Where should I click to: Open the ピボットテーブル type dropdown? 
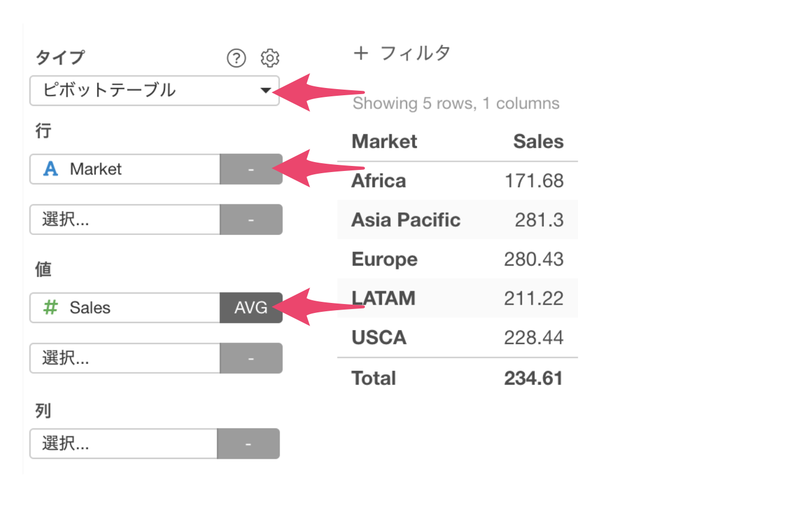(154, 91)
